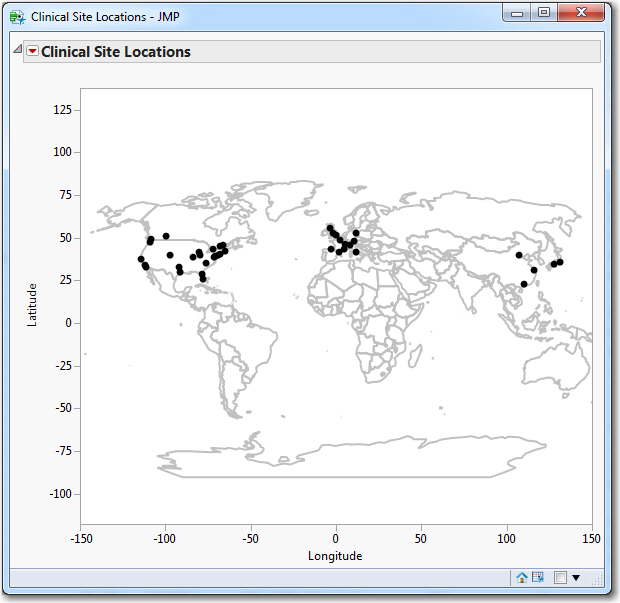Screen dimensions: 620x603
Task: Click the "-50" longitude tick label
Action: [250, 539]
